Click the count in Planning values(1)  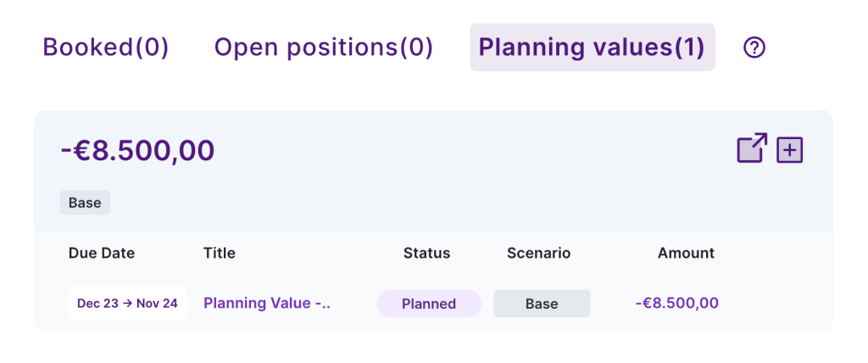[688, 47]
